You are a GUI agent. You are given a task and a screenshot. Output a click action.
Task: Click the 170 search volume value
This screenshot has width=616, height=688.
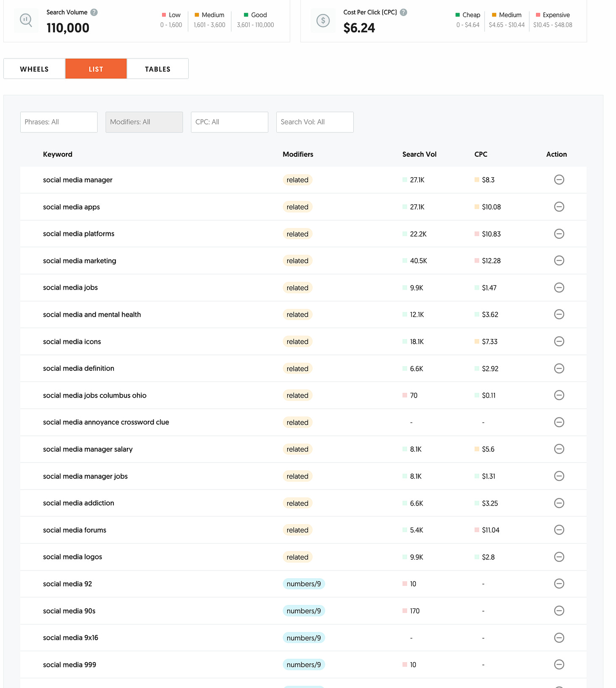click(x=415, y=611)
